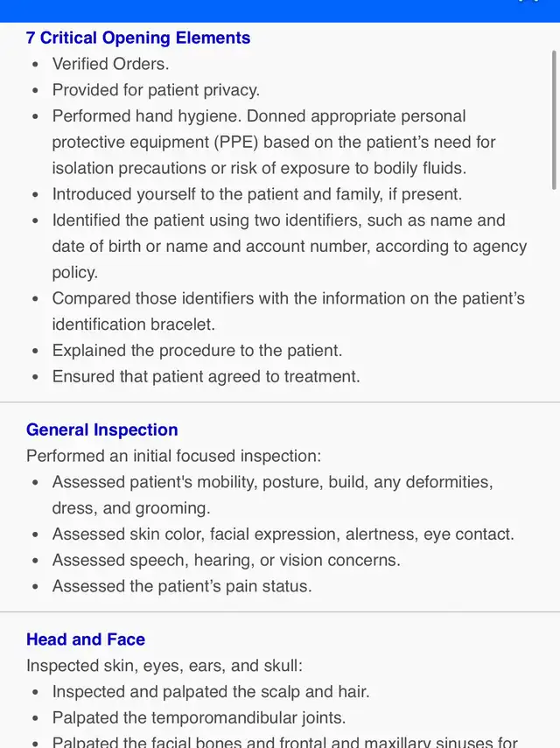Click "Introduced yourself to the patient and family" item
Image resolution: width=560 pixels, height=748 pixels.
point(257,194)
